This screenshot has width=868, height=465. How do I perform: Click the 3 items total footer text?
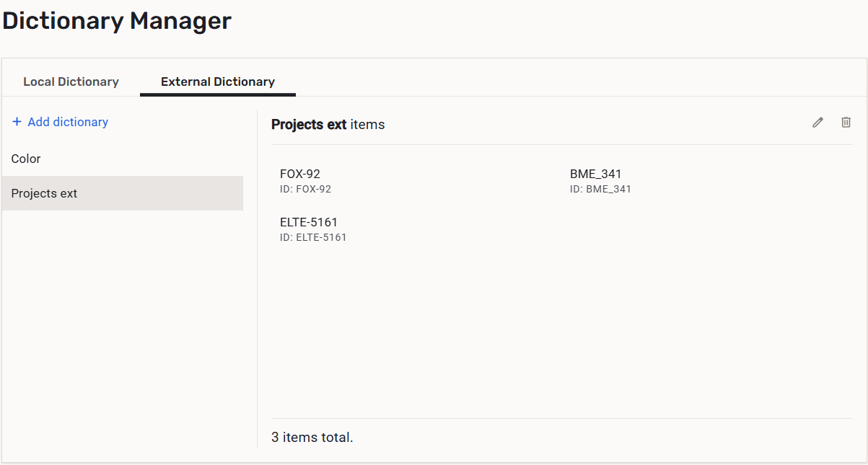click(312, 437)
